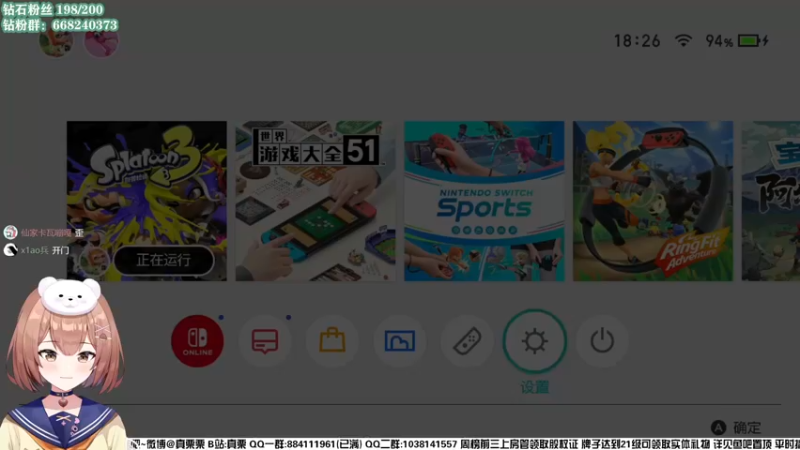Launch 世界游戏大全51 game tile

(315, 201)
